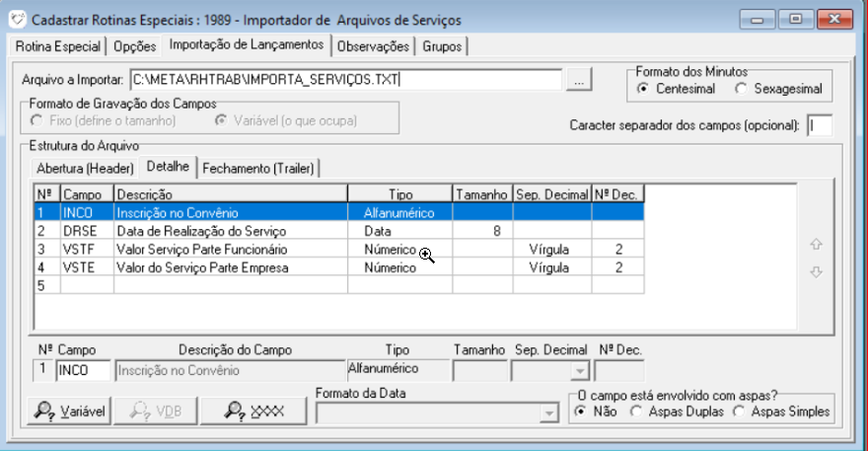Screen dimensions: 868x451
Task: Click the Arquivo a Importar path field
Action: [x=345, y=81]
